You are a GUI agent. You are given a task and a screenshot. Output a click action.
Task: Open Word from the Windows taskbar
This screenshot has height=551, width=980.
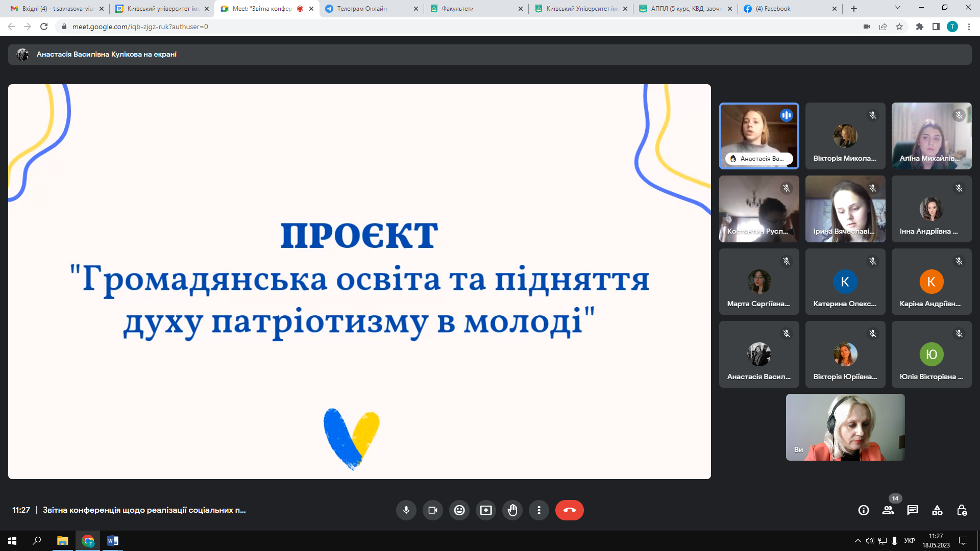coord(113,541)
